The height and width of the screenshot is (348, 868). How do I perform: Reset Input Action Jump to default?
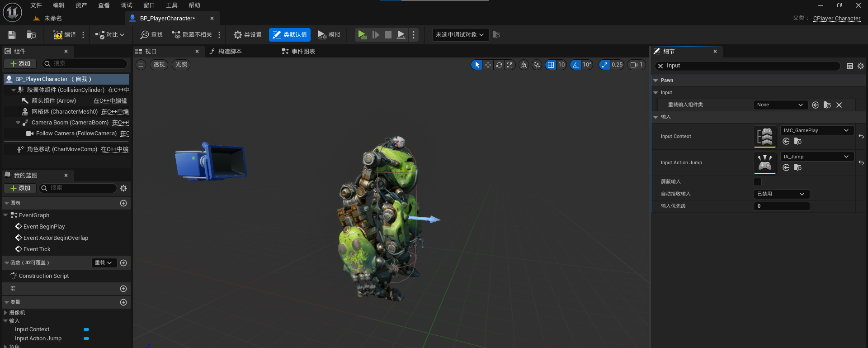click(x=861, y=162)
